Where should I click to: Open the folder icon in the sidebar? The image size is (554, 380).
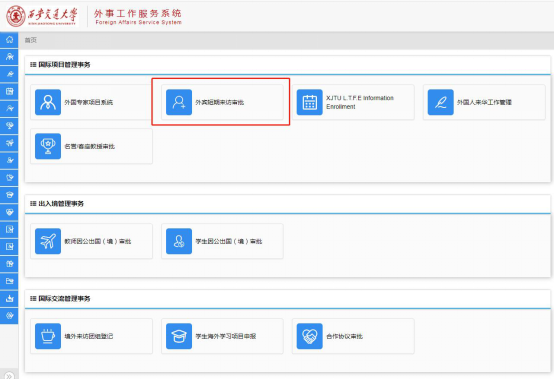9,281
